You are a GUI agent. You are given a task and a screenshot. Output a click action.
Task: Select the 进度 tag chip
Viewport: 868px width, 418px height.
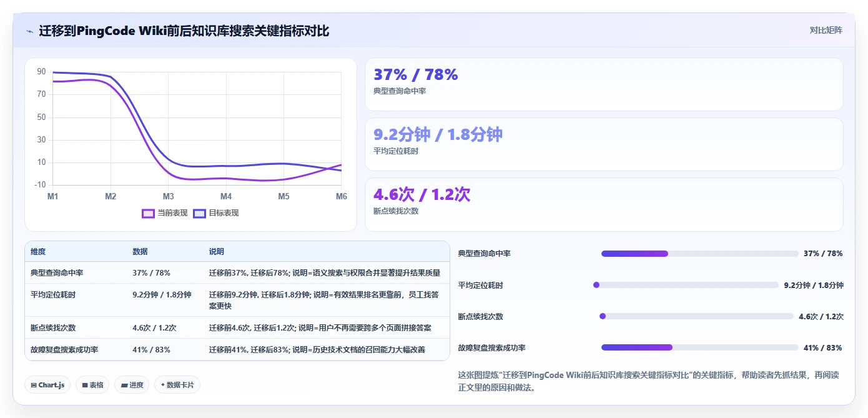pos(132,385)
